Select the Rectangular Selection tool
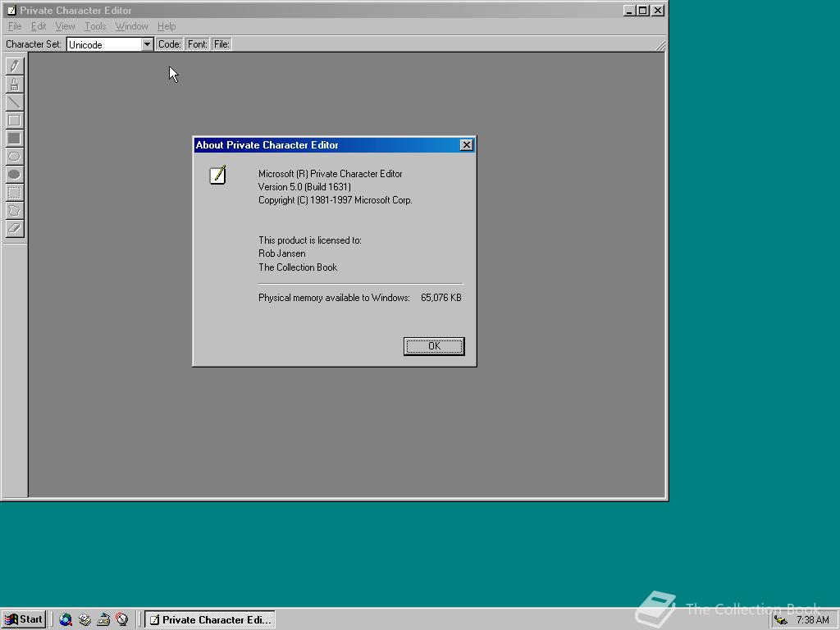840x630 pixels. pyautogui.click(x=15, y=193)
